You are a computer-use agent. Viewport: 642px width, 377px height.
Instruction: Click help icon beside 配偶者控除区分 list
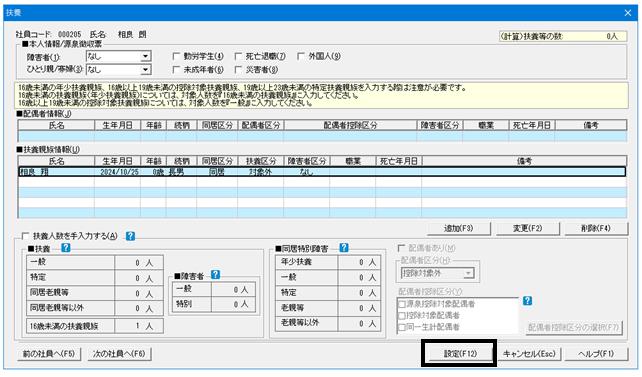(527, 301)
